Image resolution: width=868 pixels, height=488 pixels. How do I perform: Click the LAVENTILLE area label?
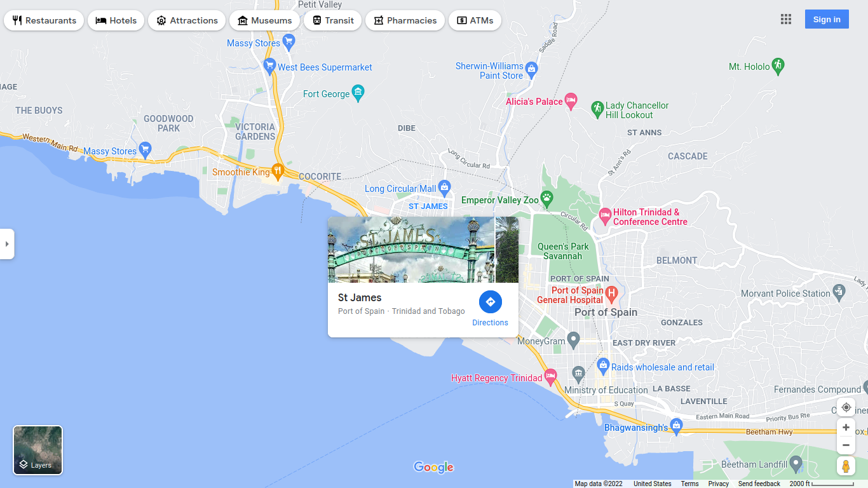703,402
